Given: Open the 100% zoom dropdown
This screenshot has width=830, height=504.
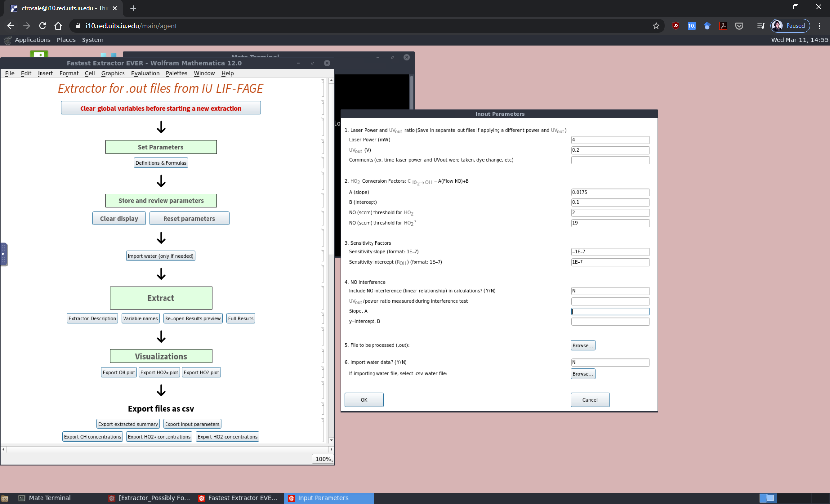Looking at the screenshot, I should [x=324, y=459].
